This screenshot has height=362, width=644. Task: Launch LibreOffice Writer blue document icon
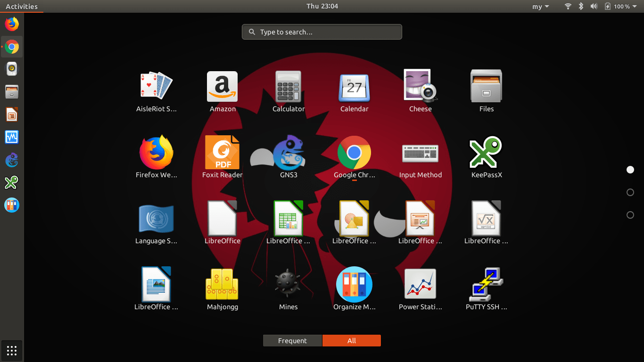click(157, 285)
